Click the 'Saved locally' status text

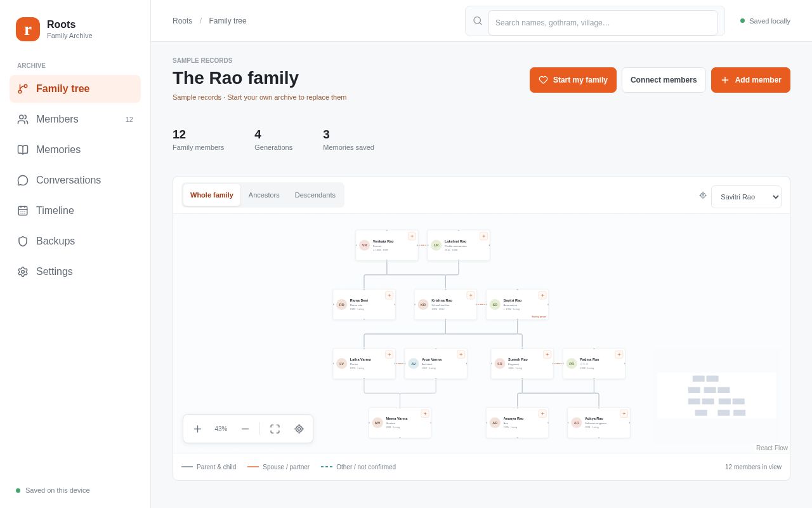pos(769,21)
